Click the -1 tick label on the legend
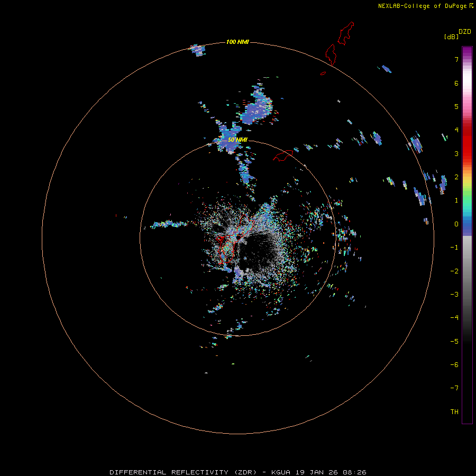 coord(454,248)
